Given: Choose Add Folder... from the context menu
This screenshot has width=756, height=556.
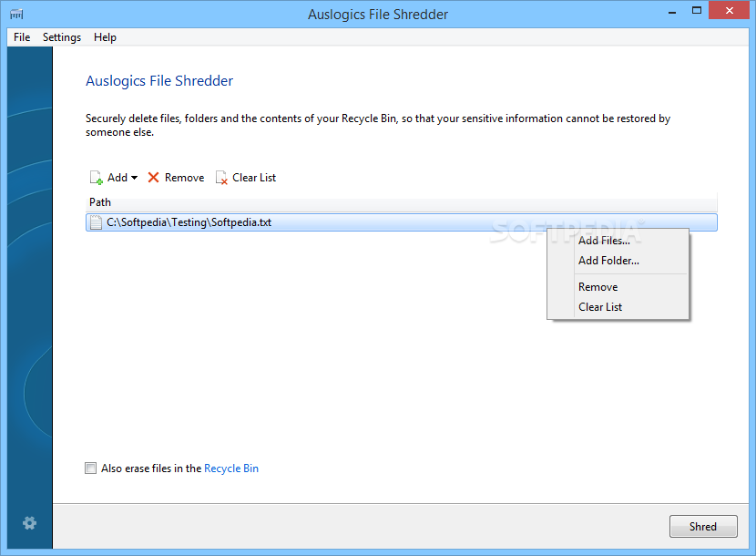Looking at the screenshot, I should pos(618,261).
